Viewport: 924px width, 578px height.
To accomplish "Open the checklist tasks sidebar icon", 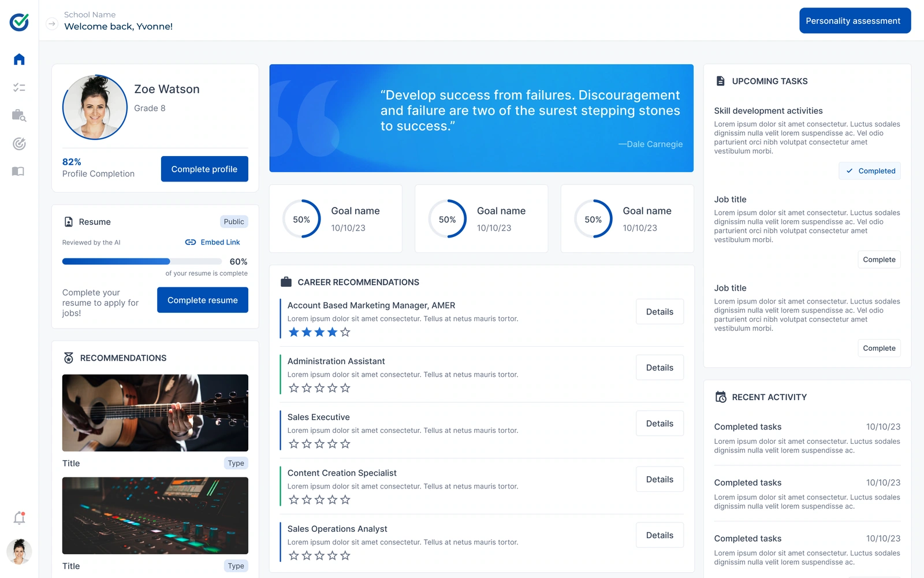I will [19, 87].
